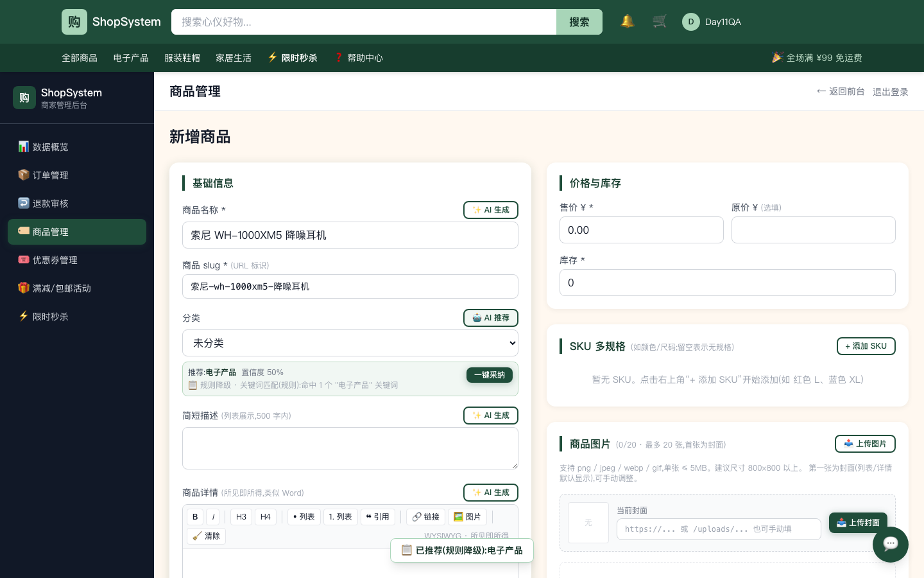The image size is (924, 578).
Task: Open 电子产品 category
Action: [x=131, y=58]
